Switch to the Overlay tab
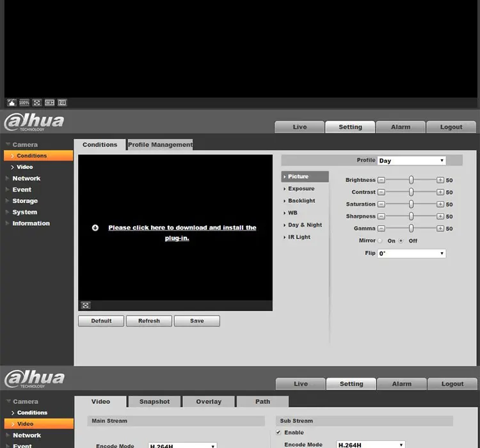The width and height of the screenshot is (480, 448). point(209,401)
